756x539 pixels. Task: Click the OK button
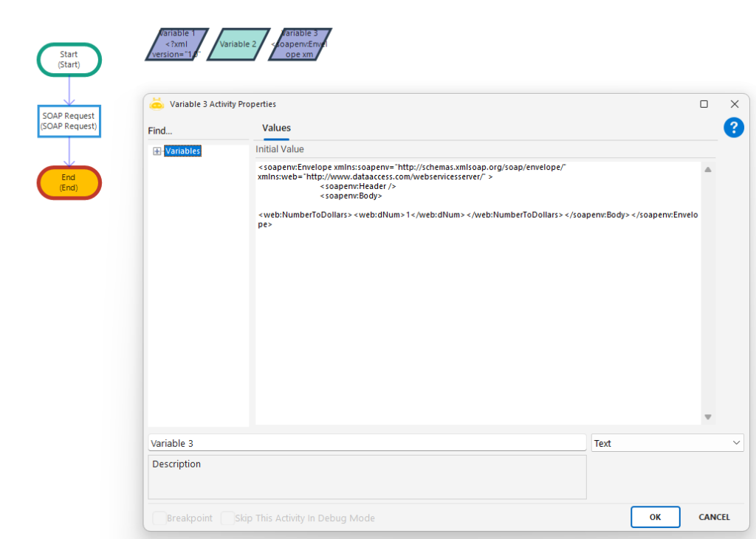point(655,517)
